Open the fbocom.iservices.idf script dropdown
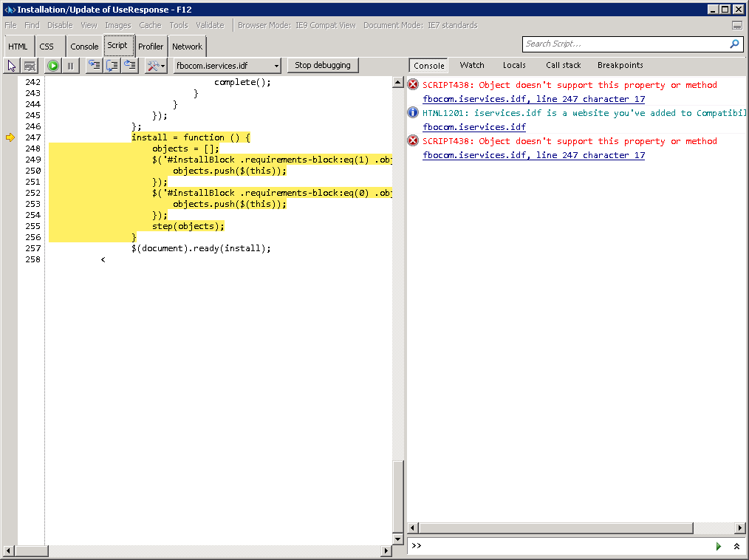The image size is (749, 560). pos(227,66)
